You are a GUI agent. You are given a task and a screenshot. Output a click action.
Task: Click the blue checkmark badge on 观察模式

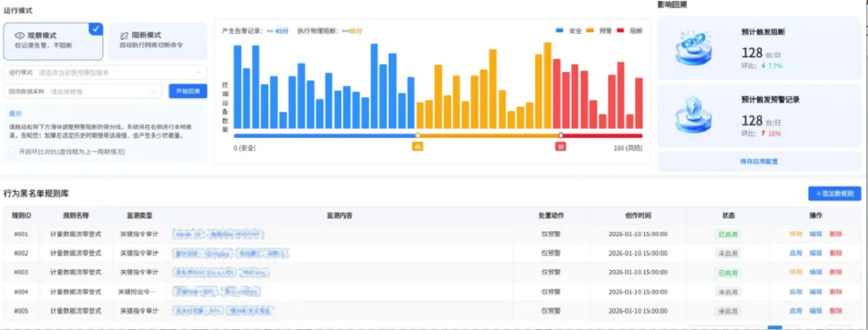click(96, 29)
